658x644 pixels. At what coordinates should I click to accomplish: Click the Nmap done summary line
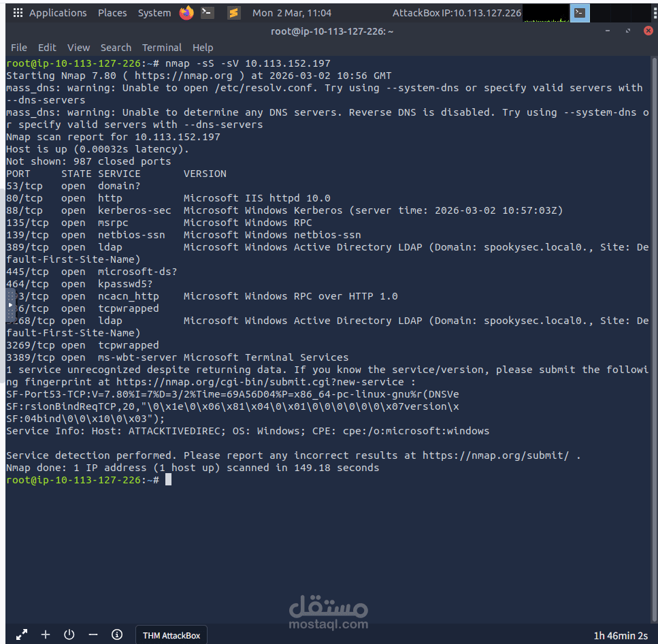click(193, 468)
